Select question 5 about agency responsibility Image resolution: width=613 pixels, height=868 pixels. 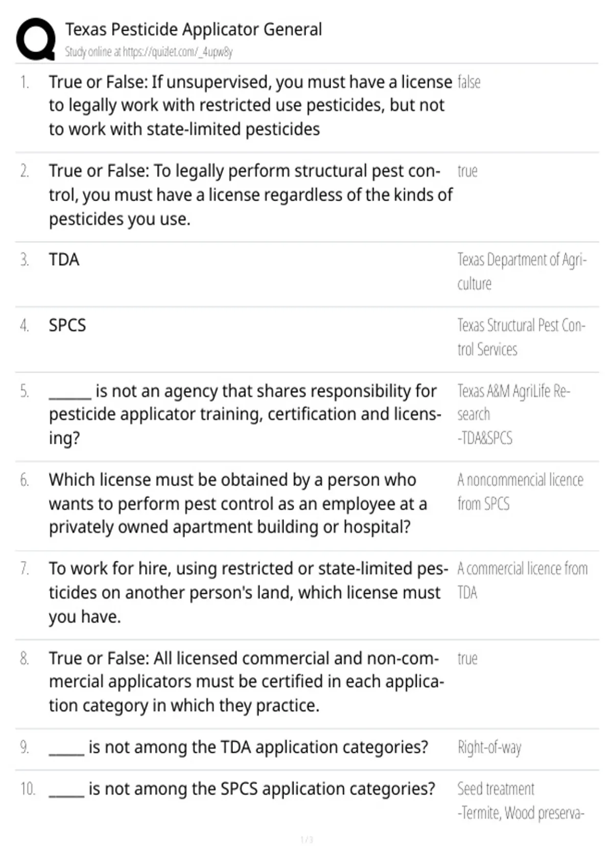pos(245,414)
